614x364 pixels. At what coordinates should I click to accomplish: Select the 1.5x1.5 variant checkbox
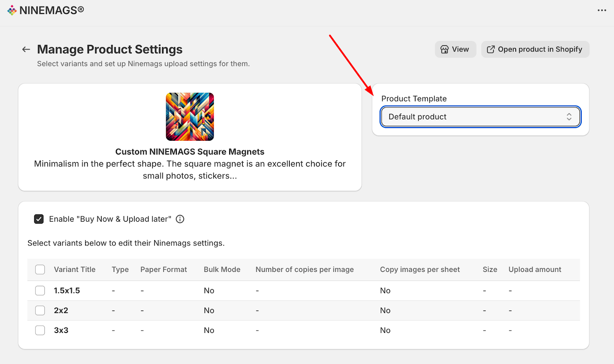coord(40,291)
